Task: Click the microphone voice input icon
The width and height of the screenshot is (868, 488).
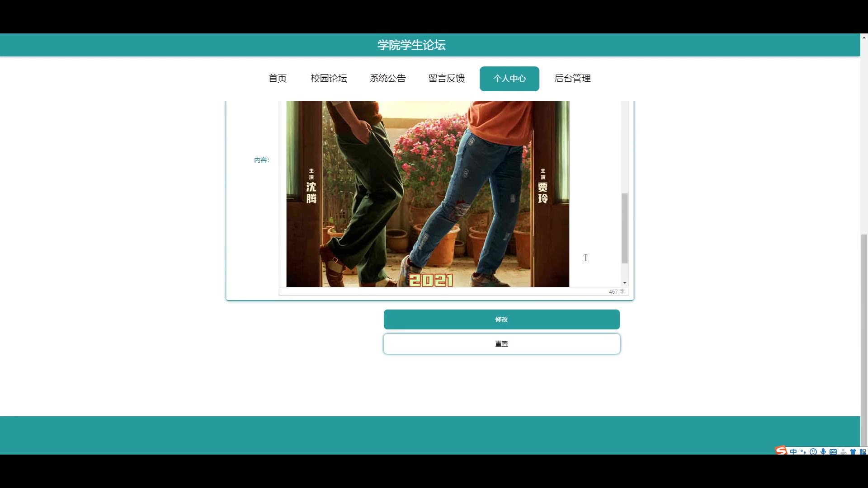Action: point(823,451)
